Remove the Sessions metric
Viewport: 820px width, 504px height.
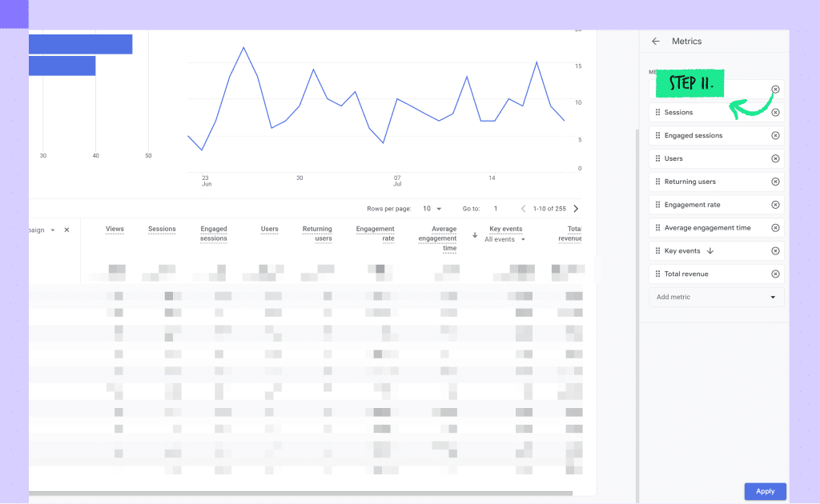775,112
